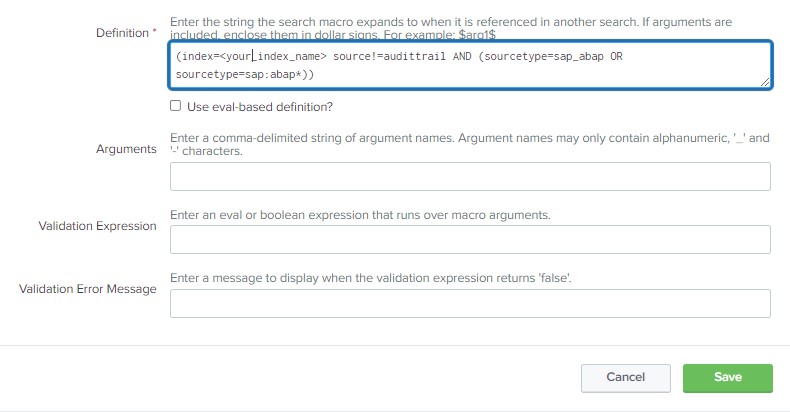Click the 'Validation Expression' field label
This screenshot has height=412, width=790.
[97, 226]
